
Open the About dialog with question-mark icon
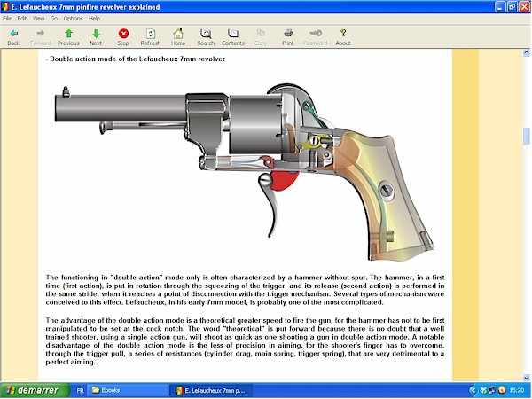(343, 37)
